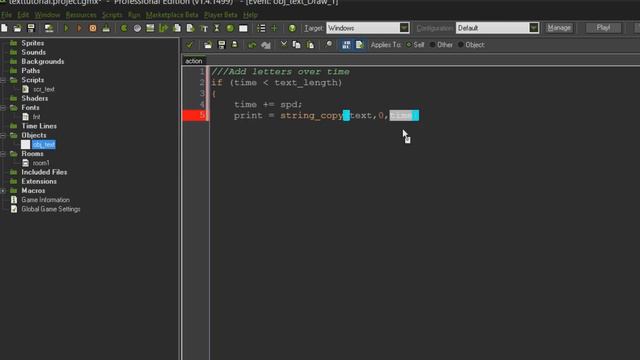Select the action tab in code editor
The height and width of the screenshot is (360, 640).
pos(193,61)
